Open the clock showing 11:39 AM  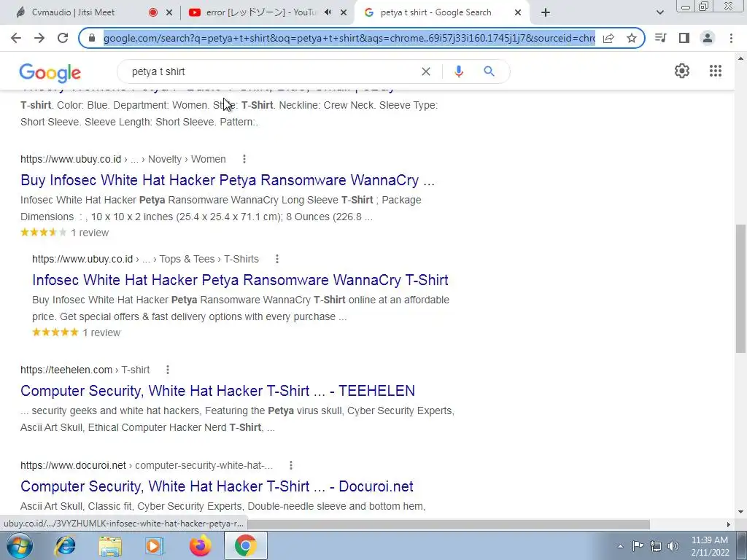click(x=710, y=546)
